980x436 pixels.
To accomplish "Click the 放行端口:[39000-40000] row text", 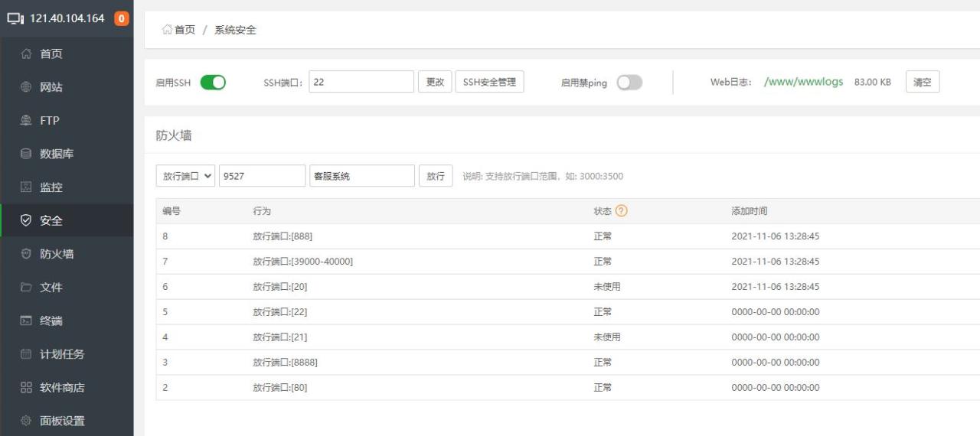I will point(303,262).
